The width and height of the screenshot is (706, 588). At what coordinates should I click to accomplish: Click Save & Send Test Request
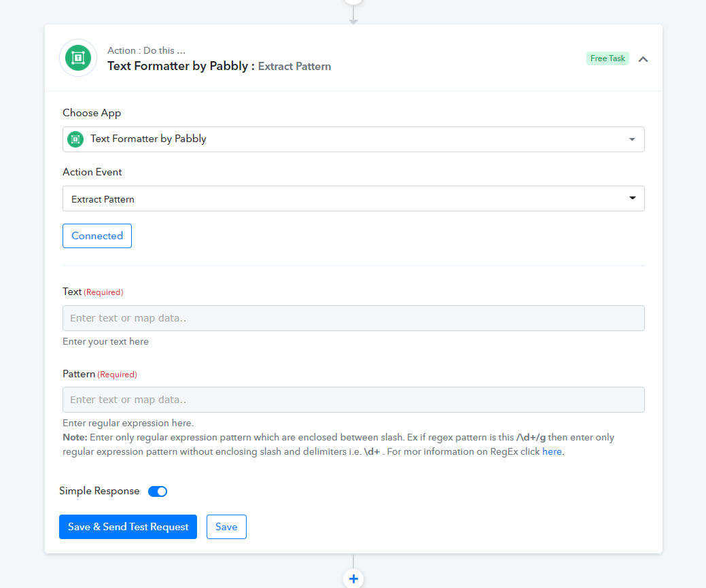tap(128, 527)
